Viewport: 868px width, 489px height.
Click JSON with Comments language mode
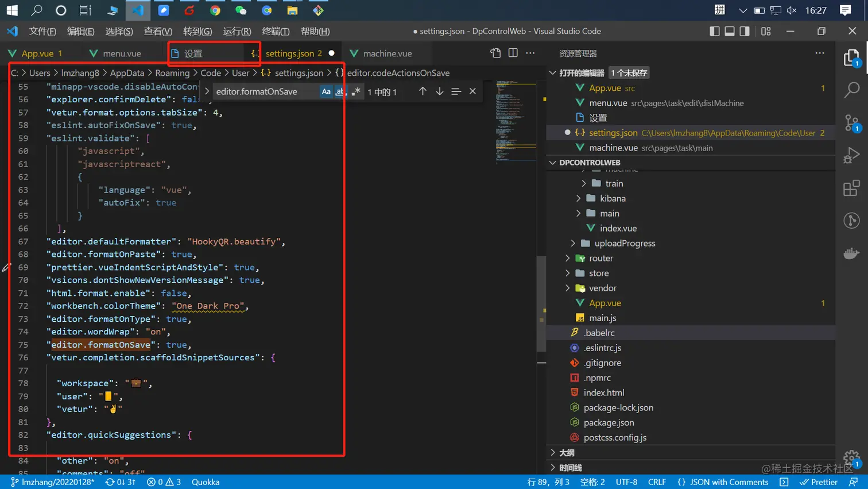723,482
